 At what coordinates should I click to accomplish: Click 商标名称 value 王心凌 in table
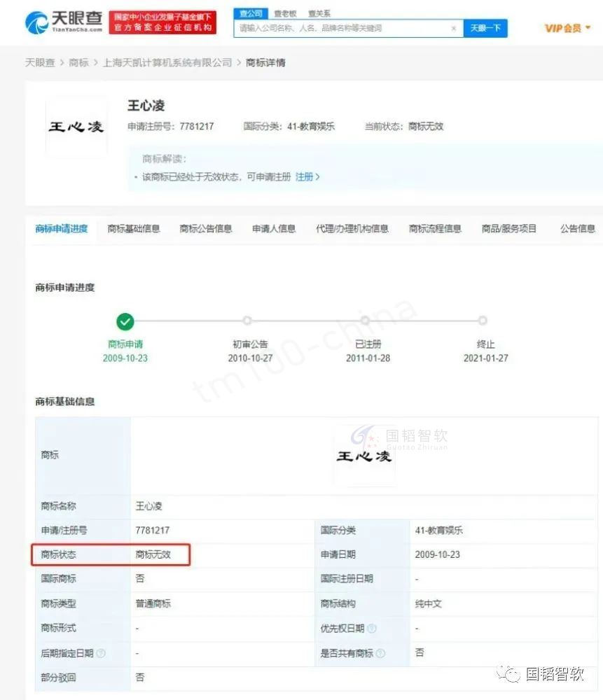(x=148, y=506)
